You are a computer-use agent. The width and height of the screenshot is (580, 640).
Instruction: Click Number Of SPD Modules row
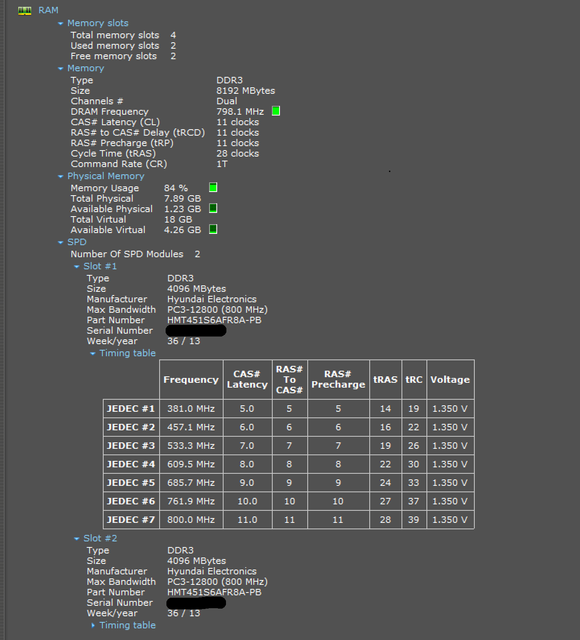click(x=135, y=254)
